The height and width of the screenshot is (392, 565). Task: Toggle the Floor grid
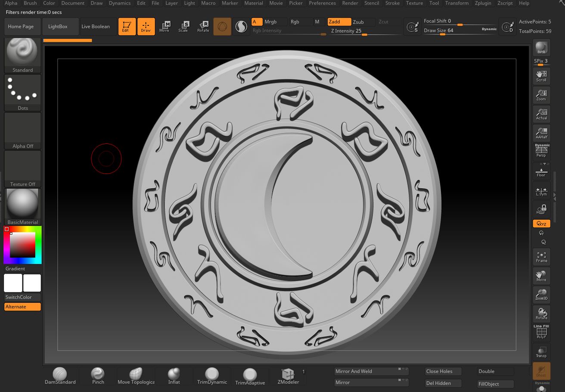(541, 171)
